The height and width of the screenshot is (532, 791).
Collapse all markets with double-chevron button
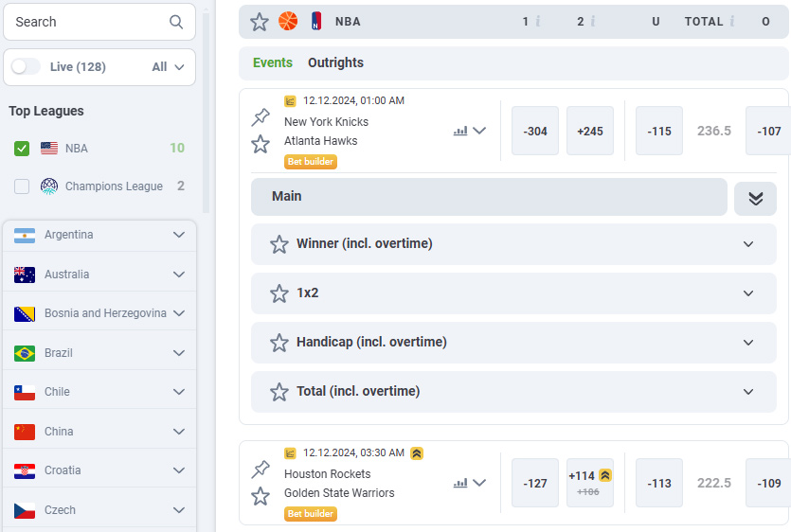coord(755,198)
